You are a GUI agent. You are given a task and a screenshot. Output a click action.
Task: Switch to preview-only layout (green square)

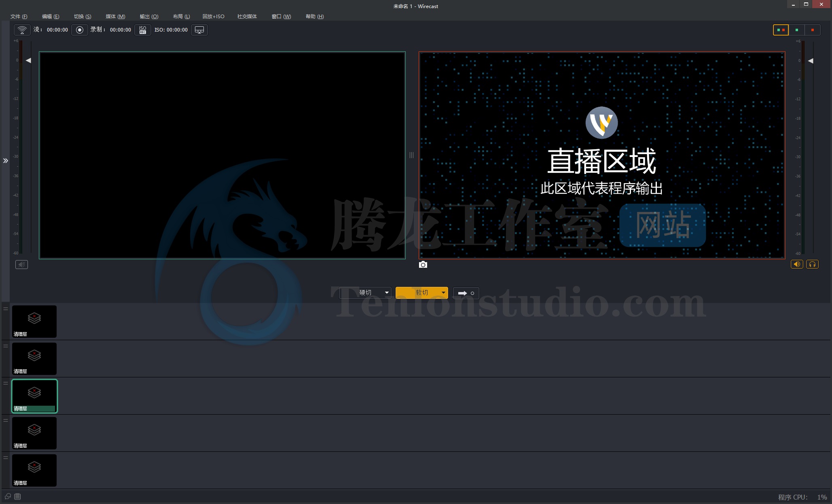tap(797, 30)
